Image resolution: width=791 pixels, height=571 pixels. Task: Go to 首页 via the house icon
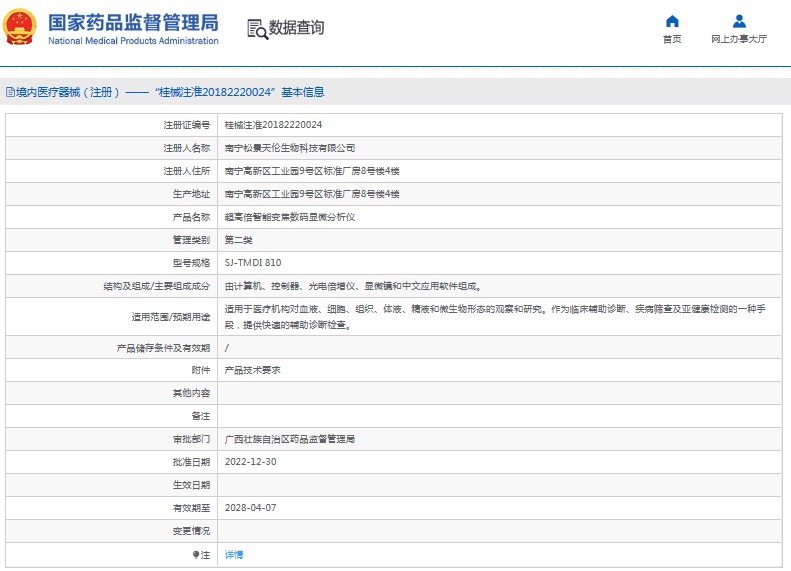tap(672, 21)
